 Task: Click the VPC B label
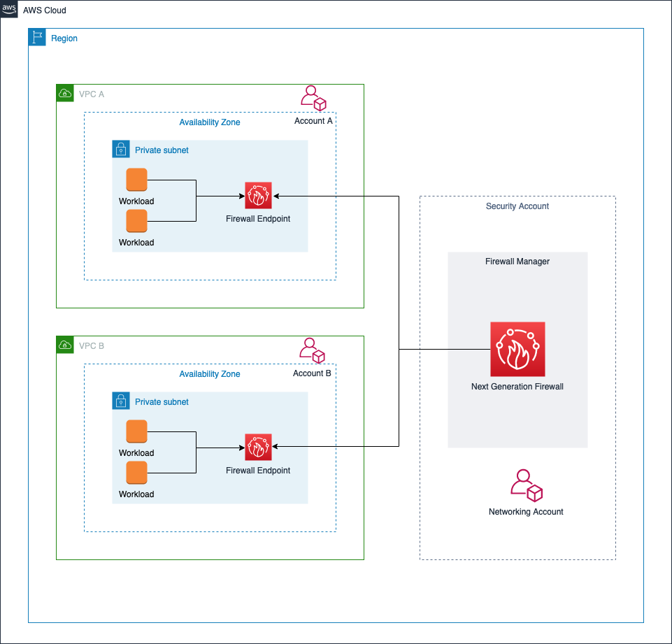[92, 346]
